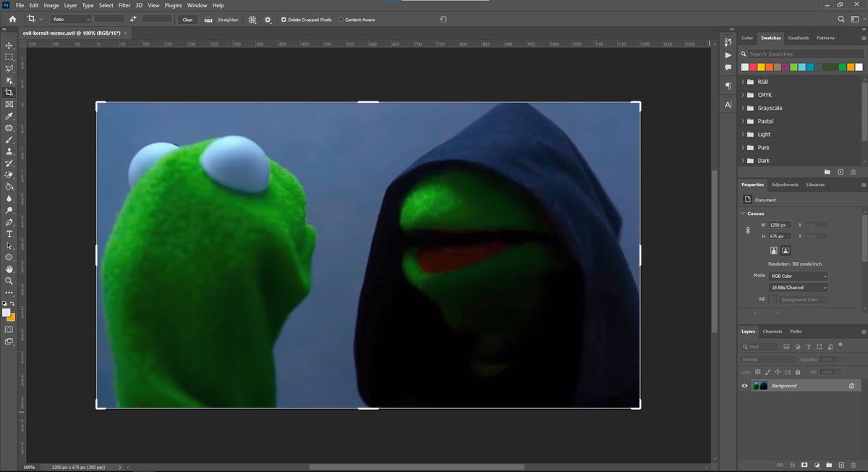868x472 pixels.
Task: Open the Filter menu
Action: pyautogui.click(x=124, y=5)
